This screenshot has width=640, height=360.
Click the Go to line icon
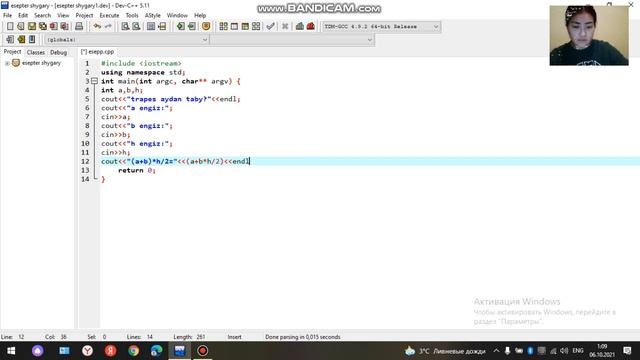[x=162, y=27]
